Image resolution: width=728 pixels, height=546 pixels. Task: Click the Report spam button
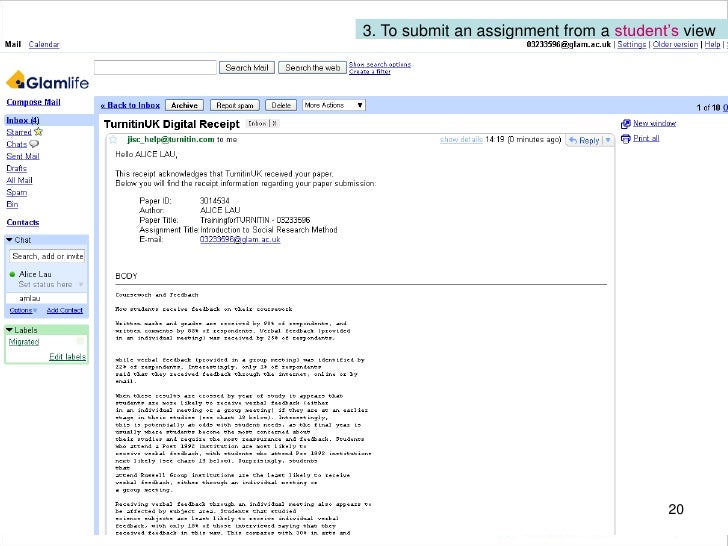click(234, 105)
